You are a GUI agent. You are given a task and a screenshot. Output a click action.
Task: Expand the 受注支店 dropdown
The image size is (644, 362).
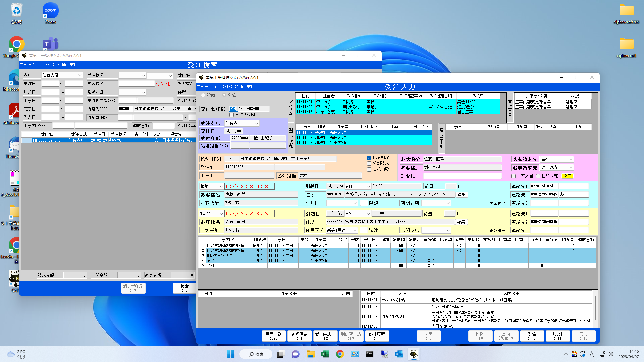(256, 124)
